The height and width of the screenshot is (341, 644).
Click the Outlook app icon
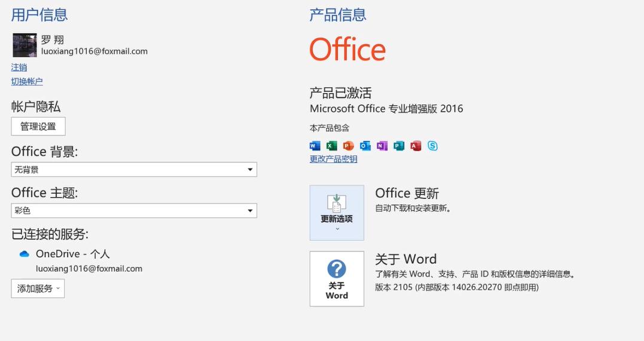tap(365, 146)
